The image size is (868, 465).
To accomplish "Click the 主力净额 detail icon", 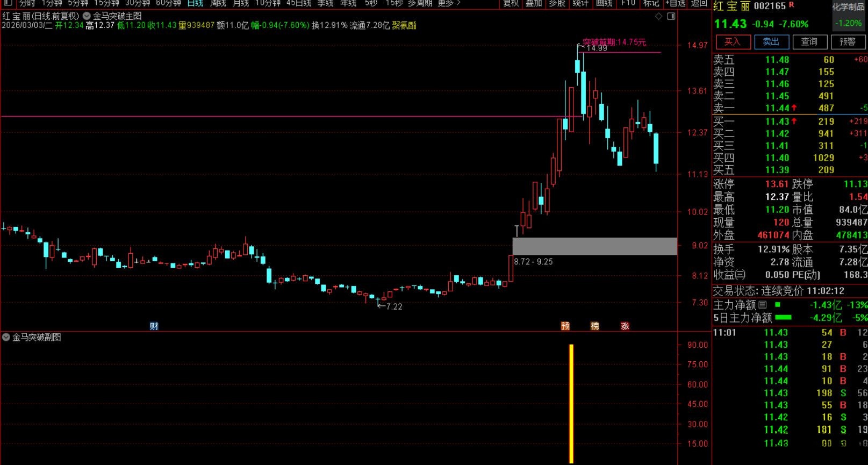I will [762, 305].
